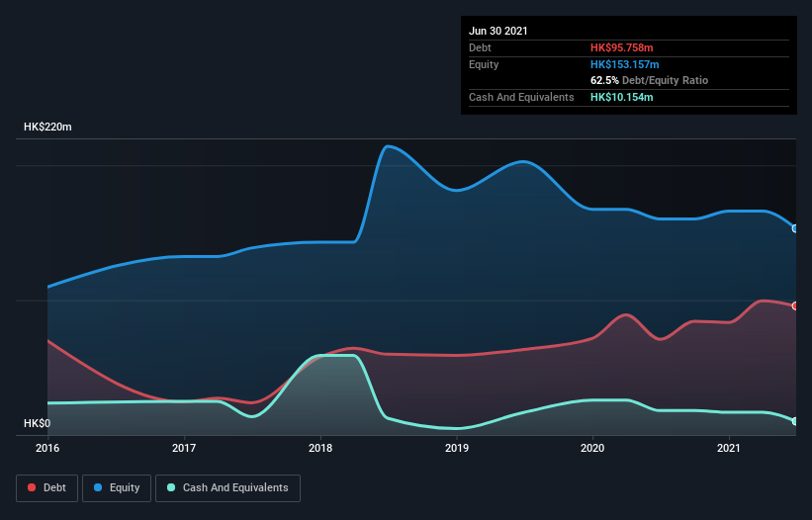Click the tooltip date Jun 30 2021

coord(498,31)
